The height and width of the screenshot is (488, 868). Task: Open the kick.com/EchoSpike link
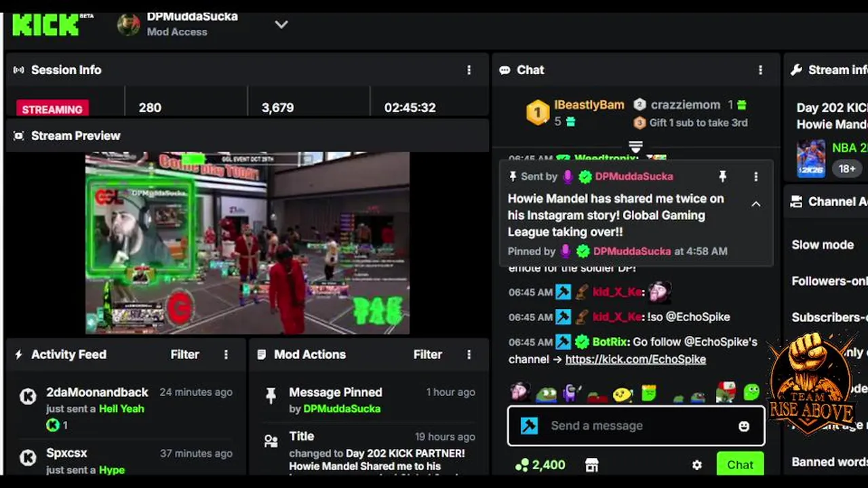pos(635,359)
